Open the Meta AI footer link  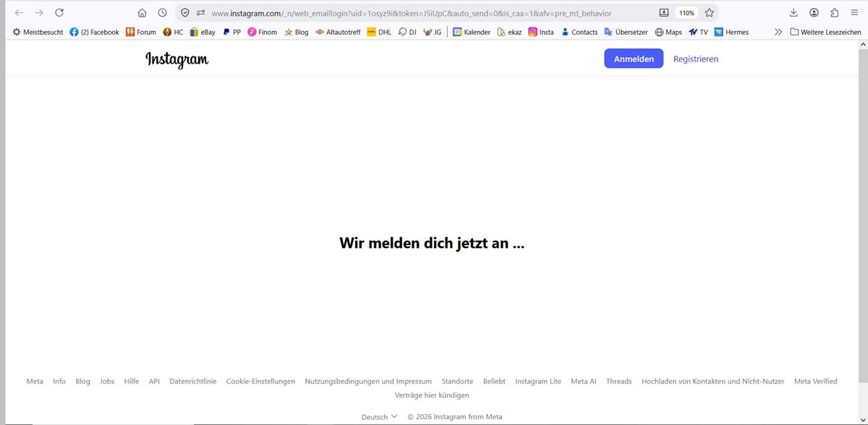[x=584, y=381]
